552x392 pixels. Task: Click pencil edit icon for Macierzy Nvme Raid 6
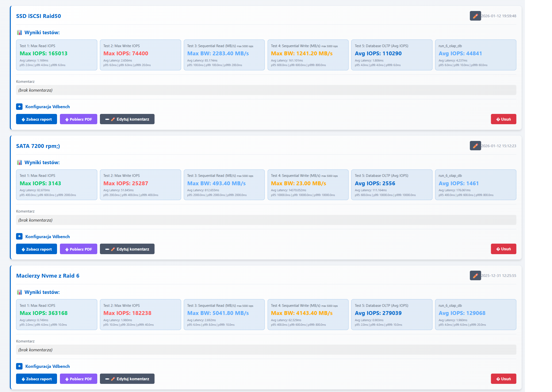coord(475,275)
